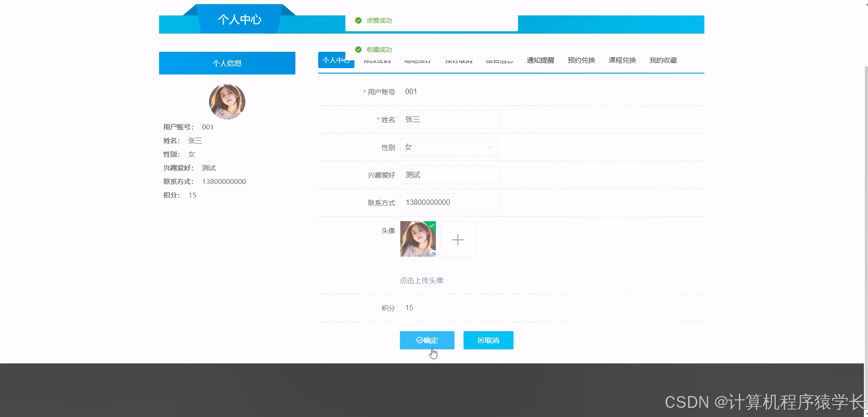Click the success check icon next to 收藏成功

pyautogui.click(x=358, y=50)
